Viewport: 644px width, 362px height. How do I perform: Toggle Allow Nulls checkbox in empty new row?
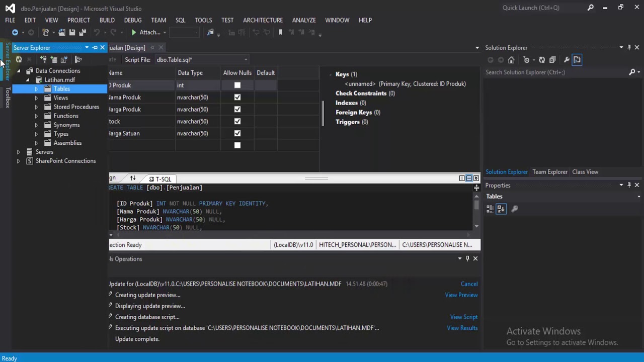(237, 145)
